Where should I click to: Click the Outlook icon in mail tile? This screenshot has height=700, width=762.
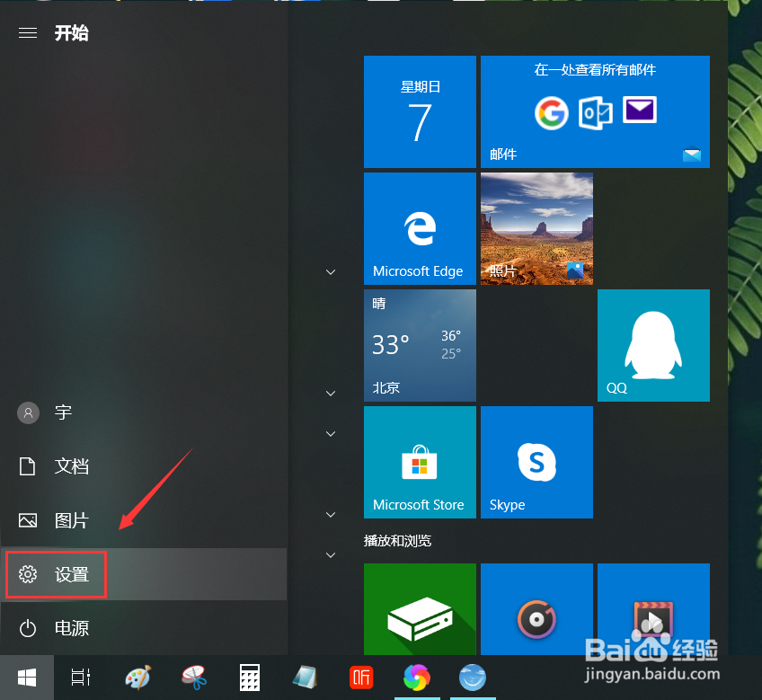click(x=595, y=113)
